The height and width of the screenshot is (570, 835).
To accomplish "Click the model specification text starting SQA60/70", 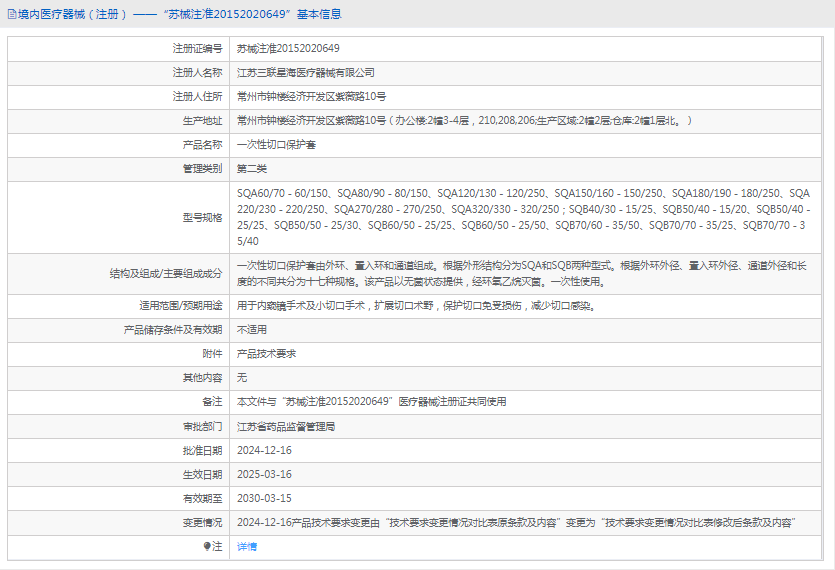I will click(x=523, y=217).
